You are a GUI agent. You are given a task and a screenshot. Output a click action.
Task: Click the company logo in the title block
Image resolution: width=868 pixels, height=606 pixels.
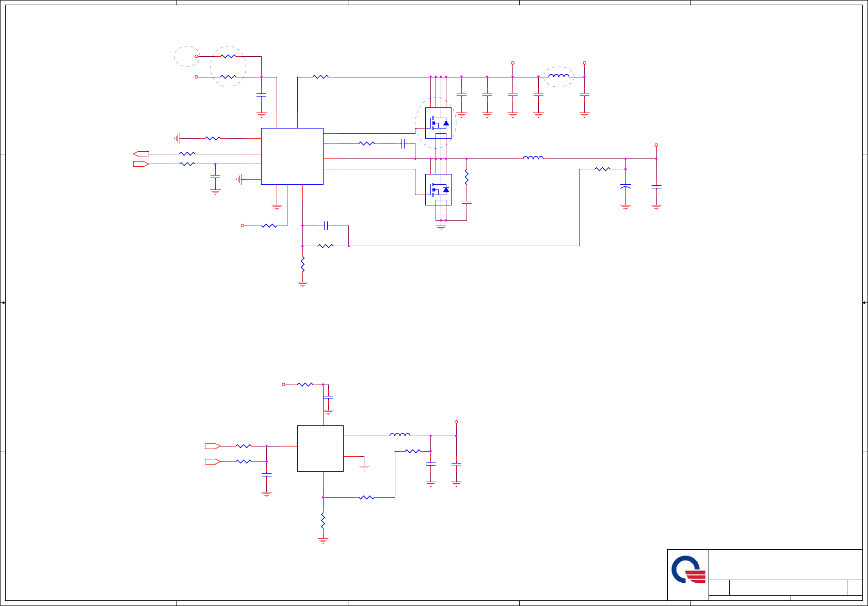(688, 570)
